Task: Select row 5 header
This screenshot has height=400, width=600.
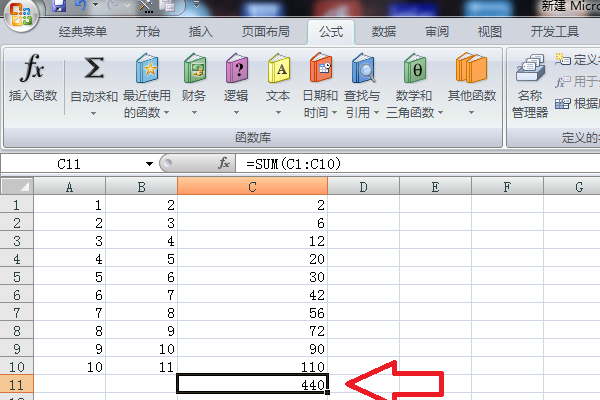Action: (x=16, y=277)
